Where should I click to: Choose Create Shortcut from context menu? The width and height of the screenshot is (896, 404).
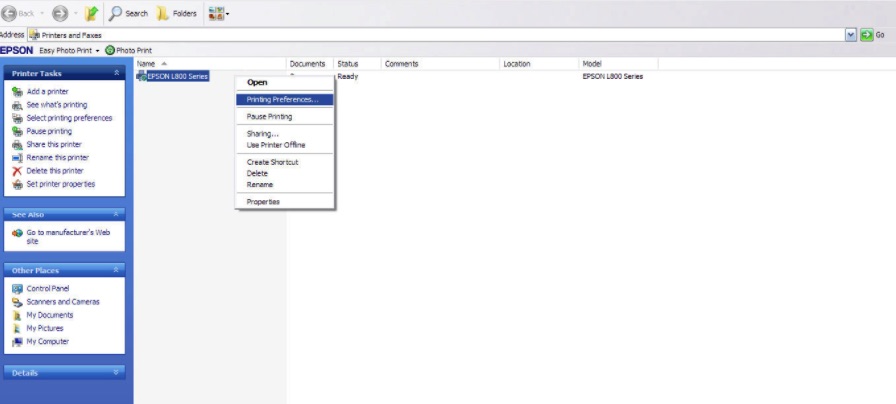click(x=285, y=162)
